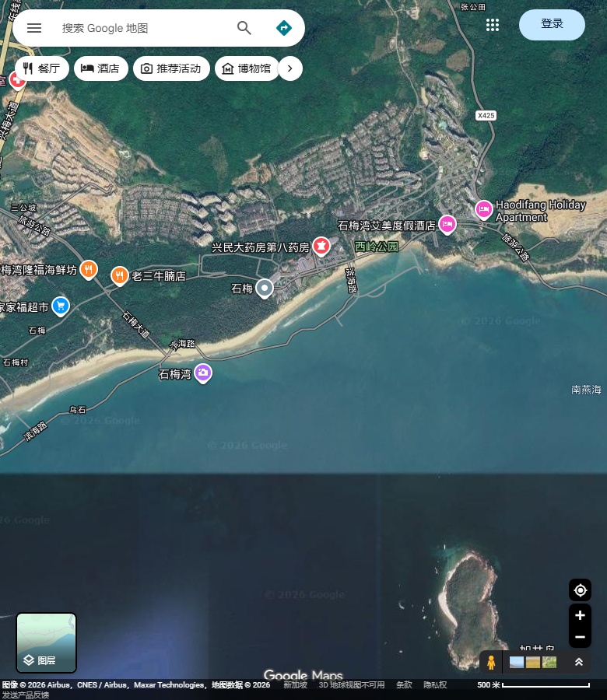Screen dimensions: 607x700
Task: Click the 南燕海 sea label
Action: [x=586, y=390]
